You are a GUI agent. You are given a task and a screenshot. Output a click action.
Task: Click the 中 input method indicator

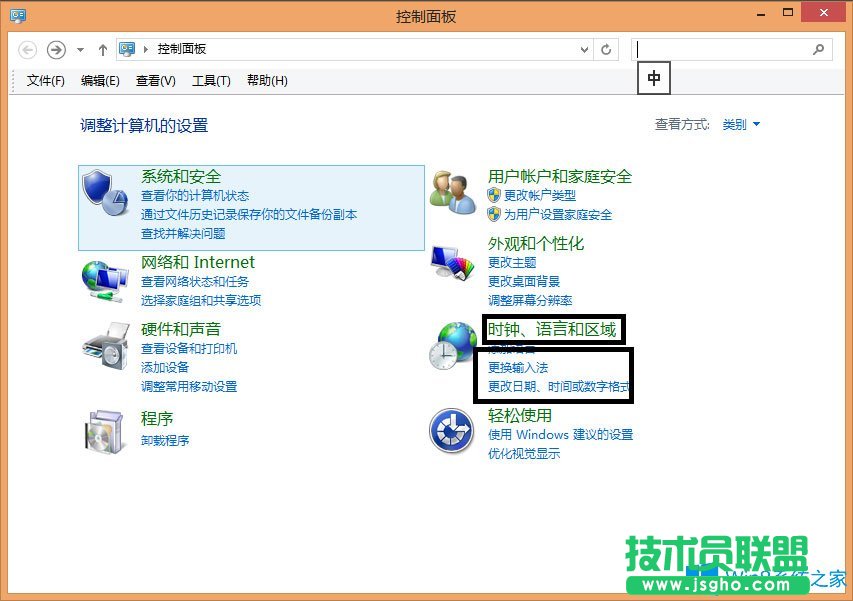click(654, 78)
